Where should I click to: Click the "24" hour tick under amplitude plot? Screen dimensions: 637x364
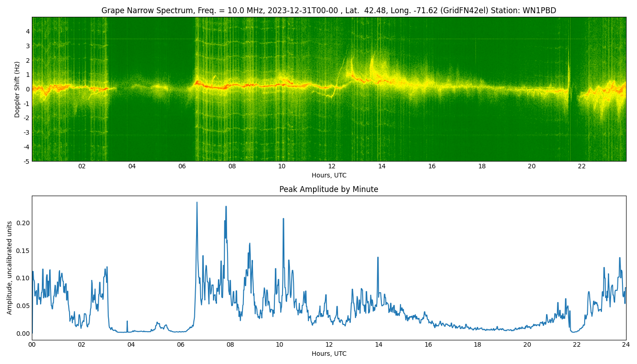[626, 345]
